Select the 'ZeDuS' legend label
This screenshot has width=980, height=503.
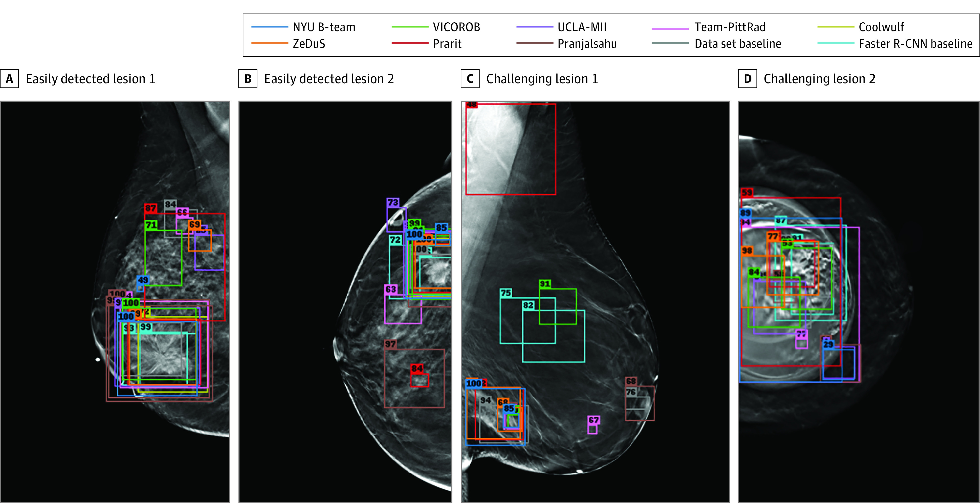point(309,44)
